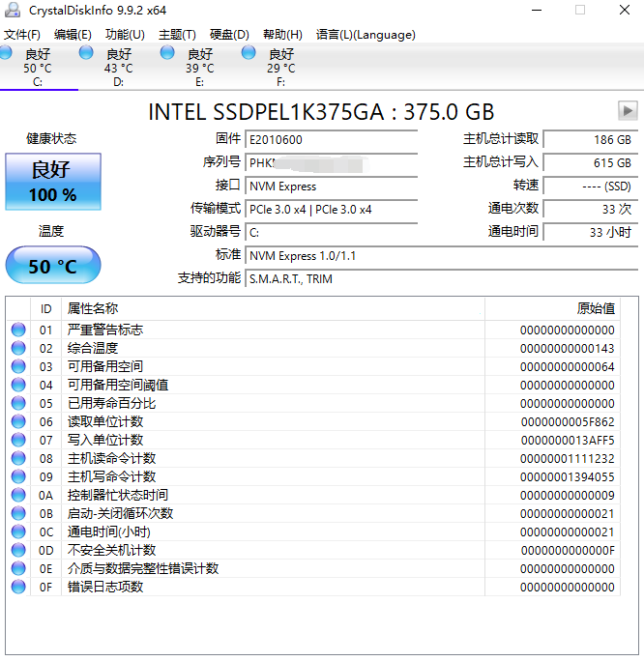Click rotation speed value ---- (SSD)

pyautogui.click(x=591, y=186)
